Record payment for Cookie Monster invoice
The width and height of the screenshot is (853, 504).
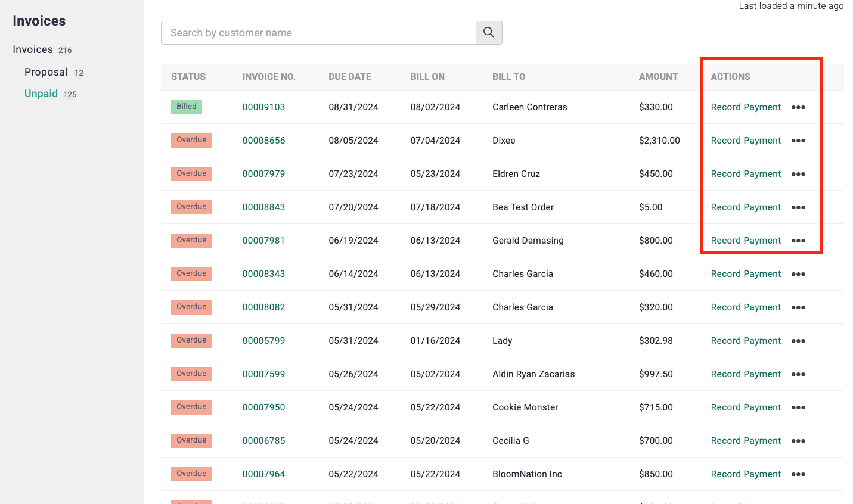coord(746,407)
